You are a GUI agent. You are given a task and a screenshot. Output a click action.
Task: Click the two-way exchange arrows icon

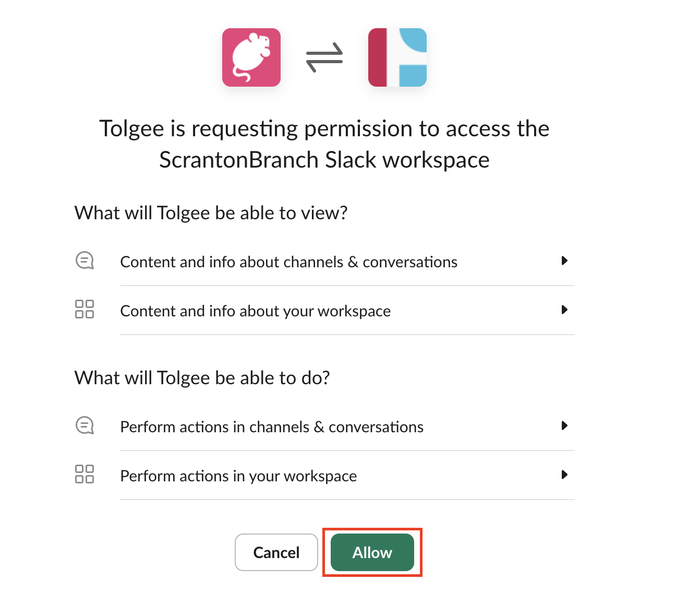pos(324,57)
